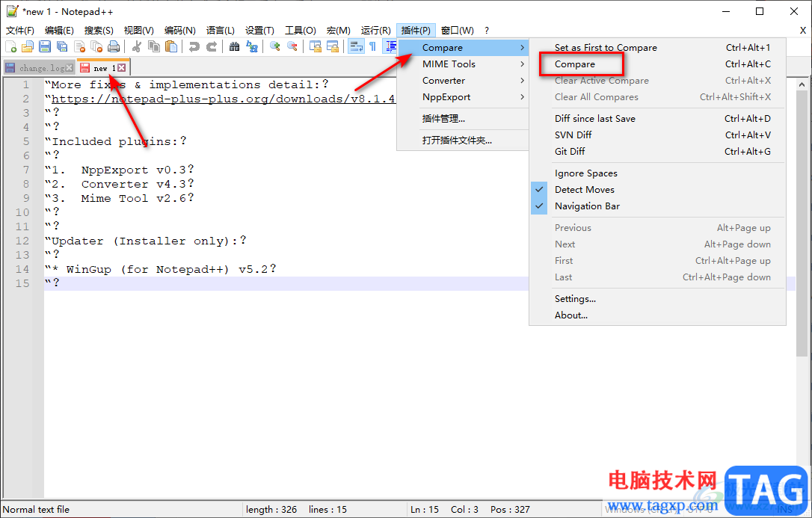
Task: Open the 搜索(S) menu
Action: pyautogui.click(x=99, y=31)
